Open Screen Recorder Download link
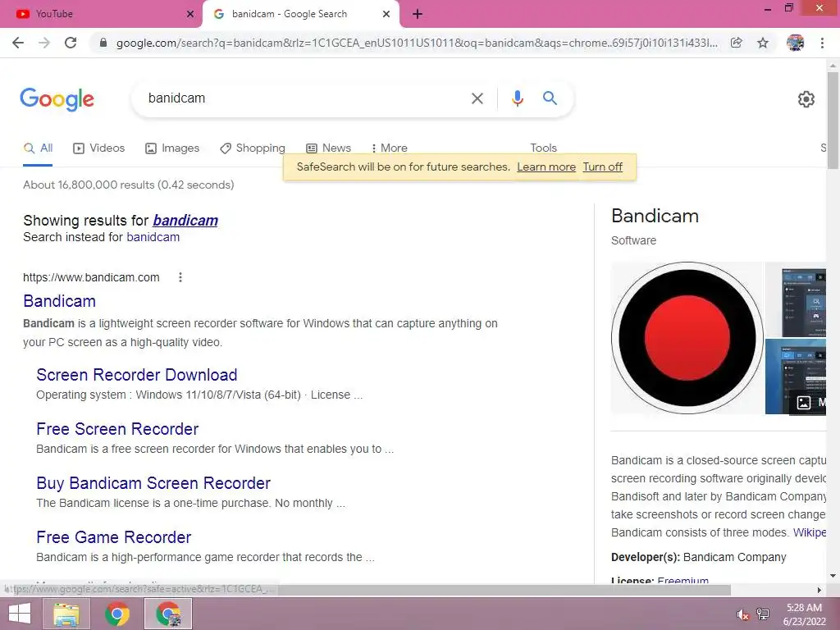 point(137,375)
